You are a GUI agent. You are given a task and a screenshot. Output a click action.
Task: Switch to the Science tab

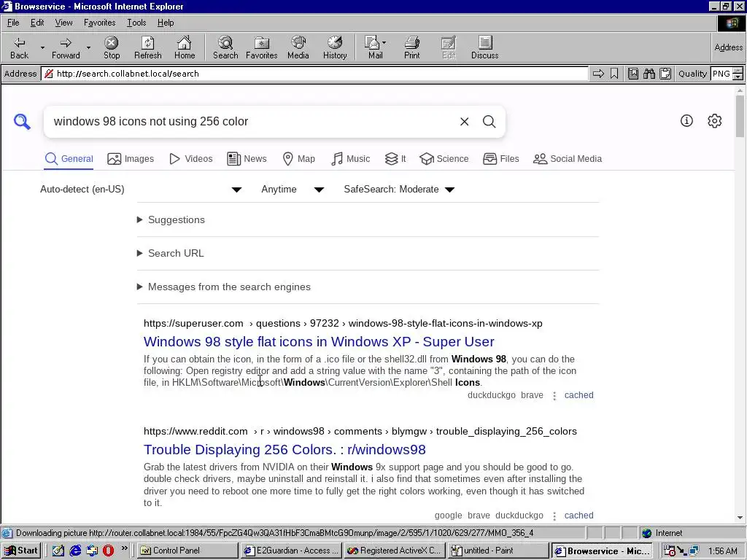point(444,159)
